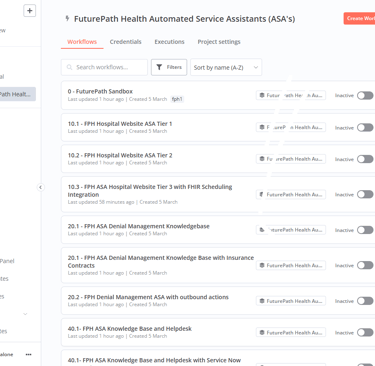Click project badge on Denial Management Knowledgebase row
This screenshot has height=366, width=375.
pyautogui.click(x=291, y=230)
